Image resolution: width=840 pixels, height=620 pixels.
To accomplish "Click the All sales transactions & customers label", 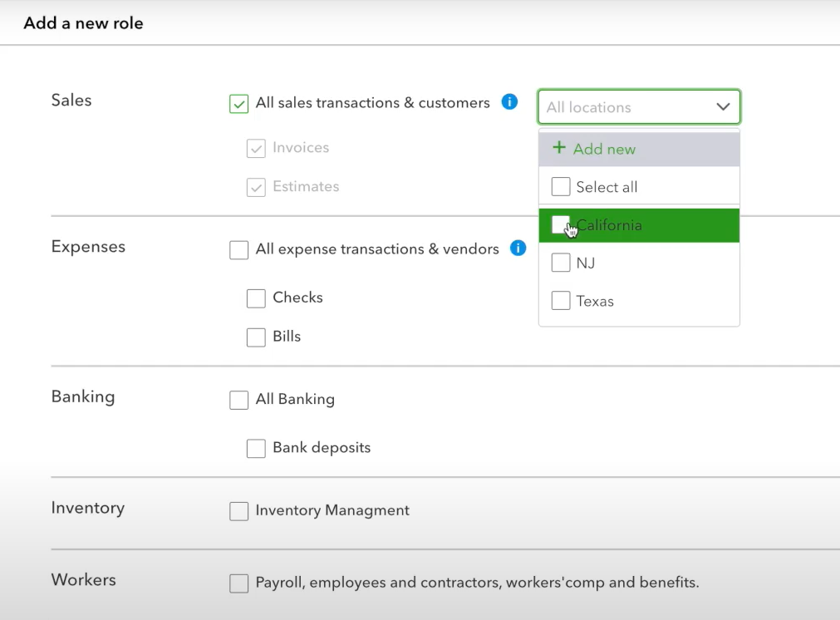I will 373,102.
